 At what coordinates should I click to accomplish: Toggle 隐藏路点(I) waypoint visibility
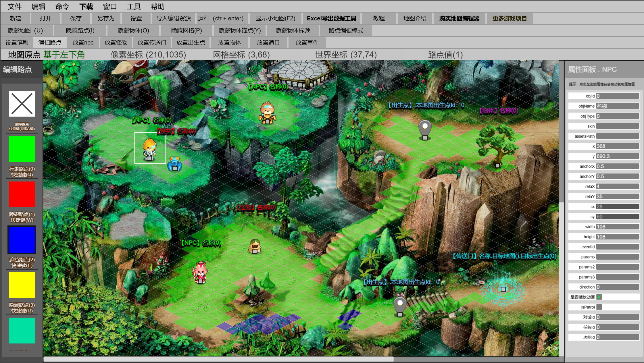point(80,30)
